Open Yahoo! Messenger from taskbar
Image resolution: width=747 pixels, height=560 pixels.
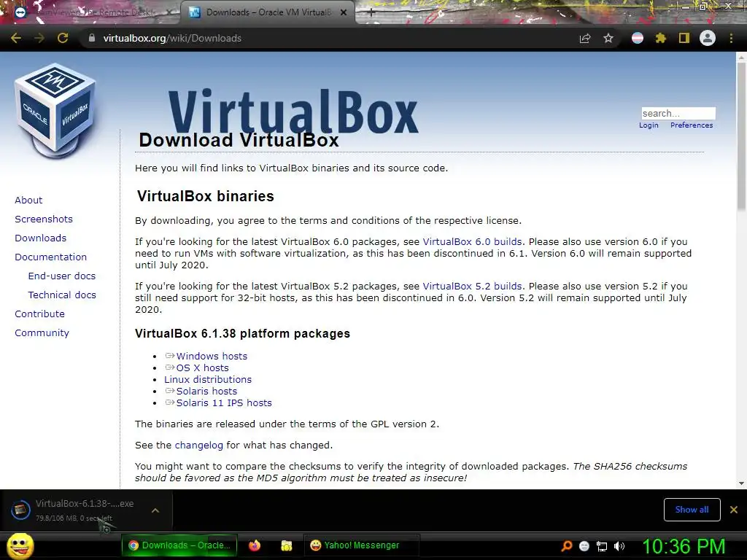point(362,545)
